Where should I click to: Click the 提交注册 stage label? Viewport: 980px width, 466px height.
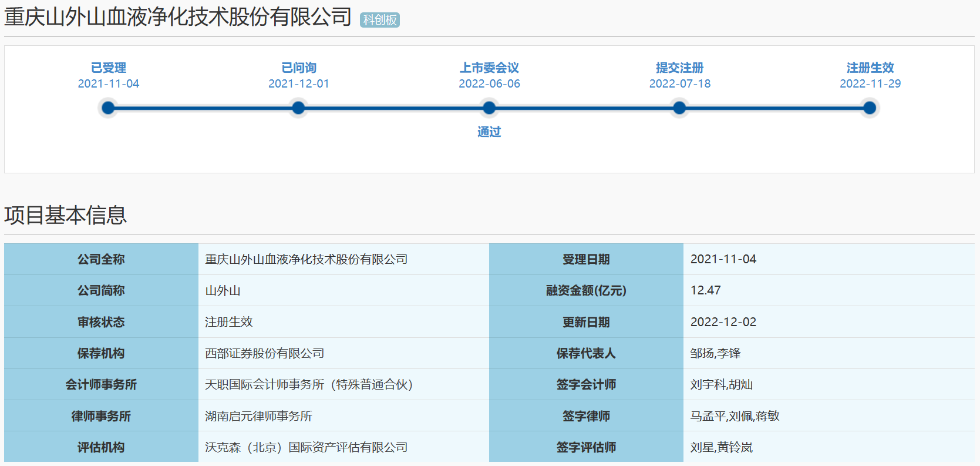pyautogui.click(x=679, y=68)
